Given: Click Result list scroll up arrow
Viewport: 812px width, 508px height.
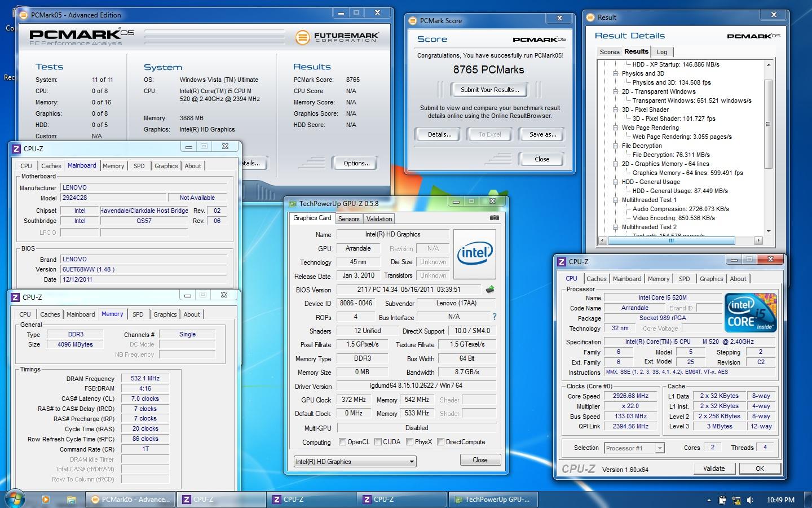Looking at the screenshot, I should pyautogui.click(x=768, y=65).
